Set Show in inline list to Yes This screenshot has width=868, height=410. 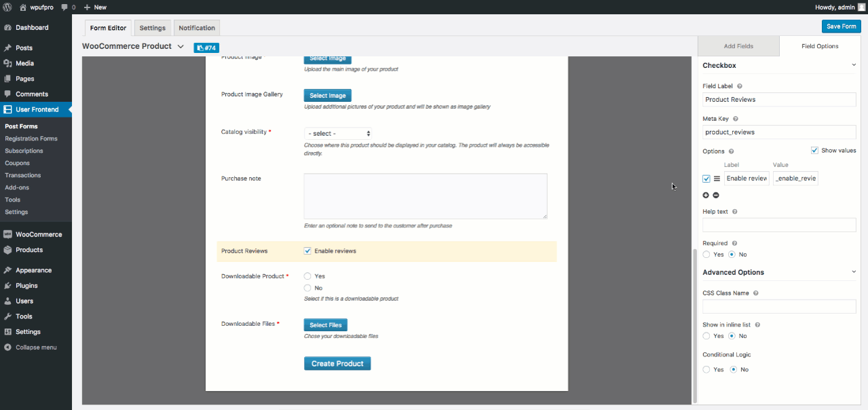point(706,336)
